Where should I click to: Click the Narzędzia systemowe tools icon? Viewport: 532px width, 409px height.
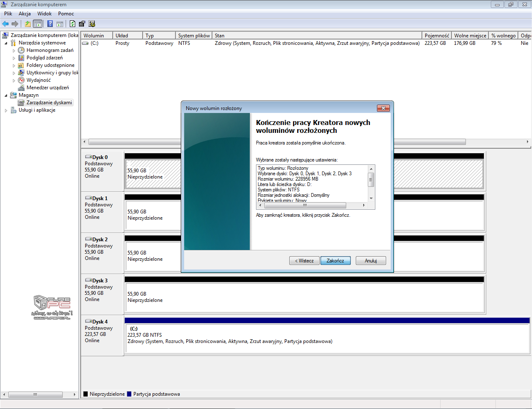coord(13,43)
